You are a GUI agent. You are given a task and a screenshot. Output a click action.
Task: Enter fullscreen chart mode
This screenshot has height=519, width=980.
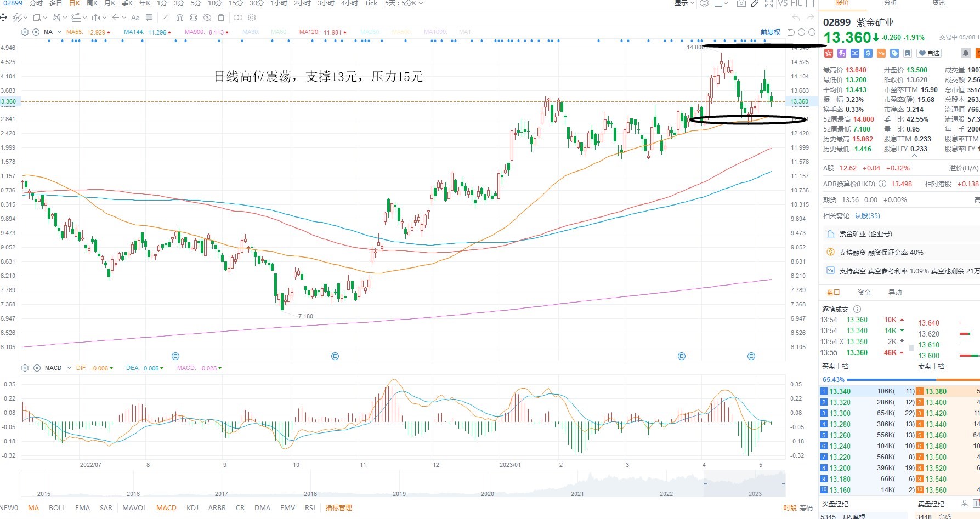[x=769, y=3]
